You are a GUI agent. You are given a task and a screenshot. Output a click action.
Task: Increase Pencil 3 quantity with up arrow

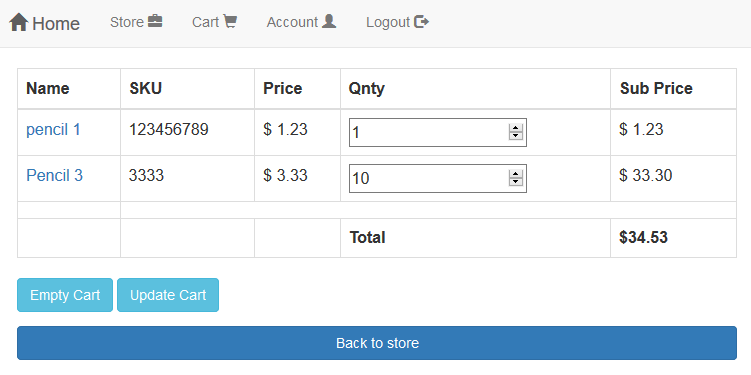[x=515, y=174]
